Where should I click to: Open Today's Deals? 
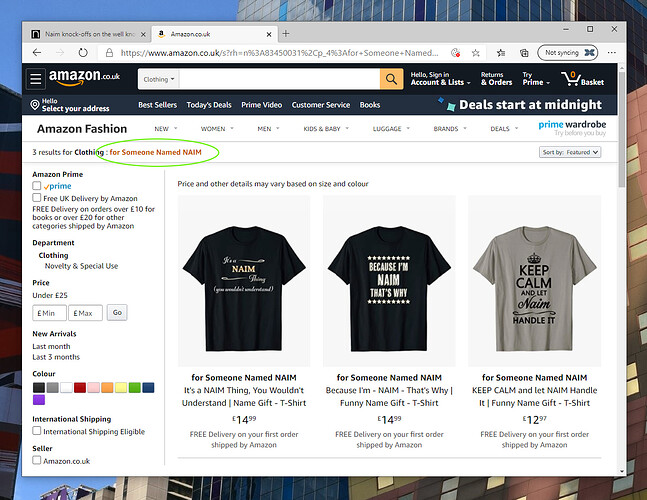click(209, 105)
